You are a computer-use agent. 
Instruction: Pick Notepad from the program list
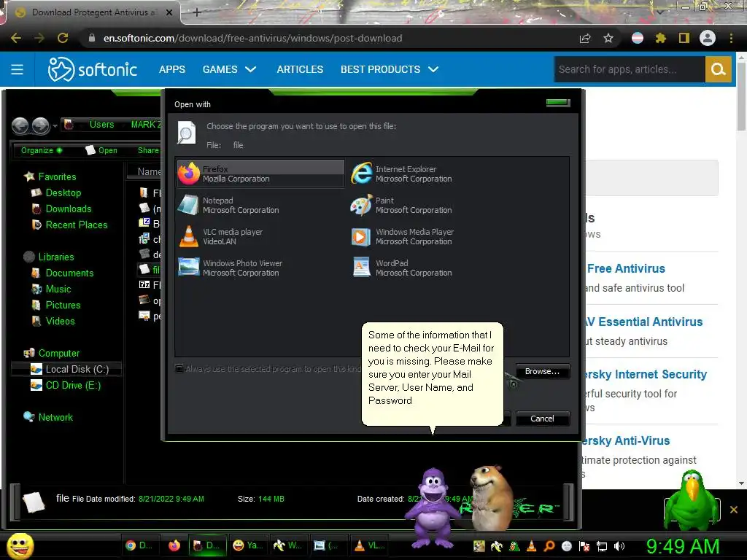(x=228, y=205)
